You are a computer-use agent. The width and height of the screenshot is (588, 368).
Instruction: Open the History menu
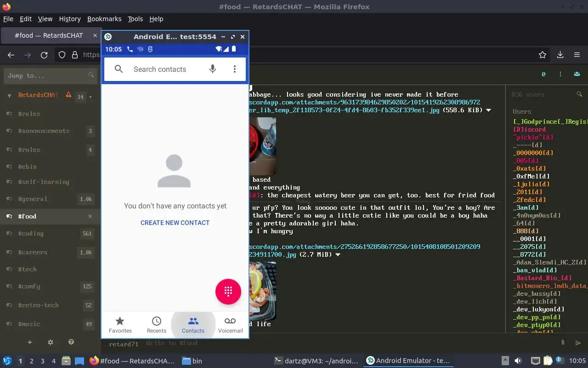point(70,19)
